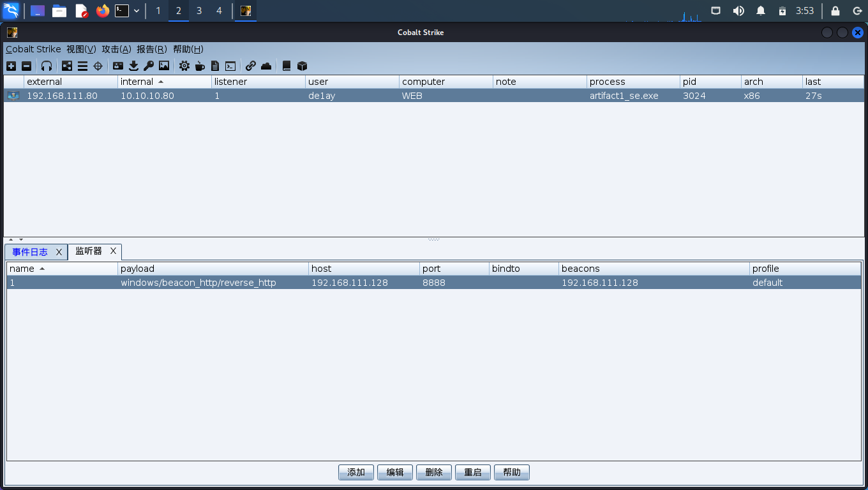868x490 pixels.
Task: Click the default profile cell
Action: click(x=805, y=283)
